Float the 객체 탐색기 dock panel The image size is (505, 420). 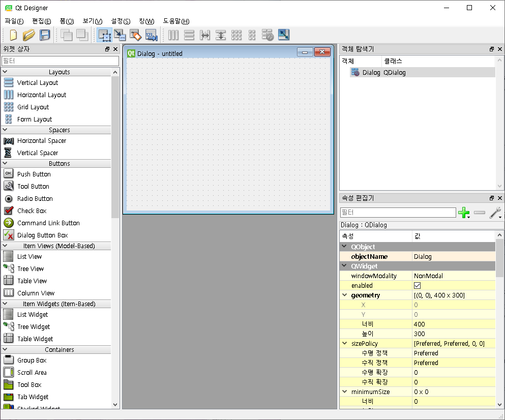pyautogui.click(x=491, y=49)
